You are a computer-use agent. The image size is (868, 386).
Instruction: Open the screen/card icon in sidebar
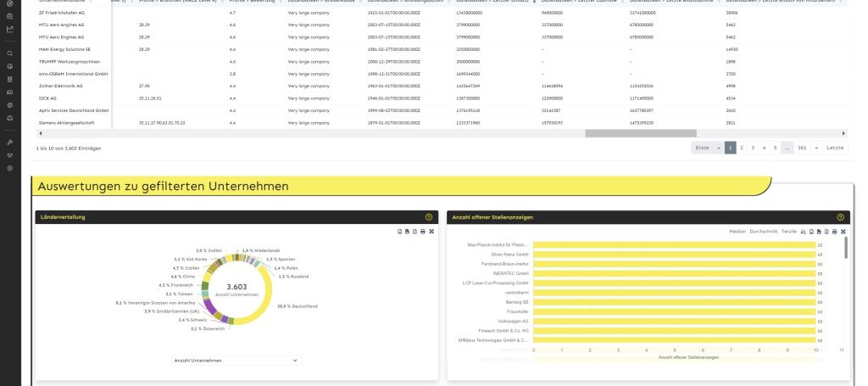pyautogui.click(x=10, y=92)
